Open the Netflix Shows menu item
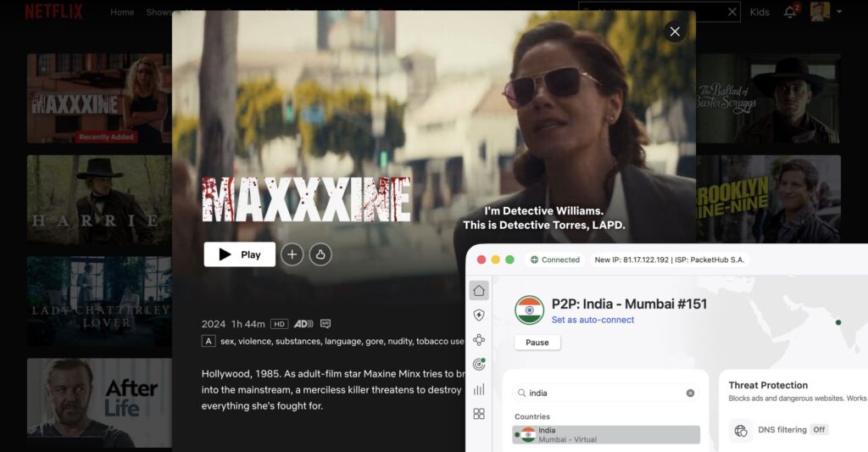868x452 pixels. coord(159,12)
